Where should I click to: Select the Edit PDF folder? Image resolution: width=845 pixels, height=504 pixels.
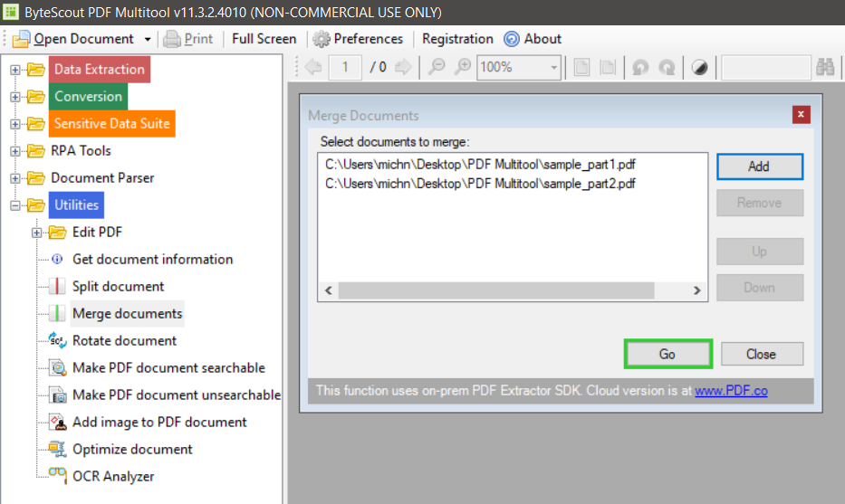coord(97,232)
